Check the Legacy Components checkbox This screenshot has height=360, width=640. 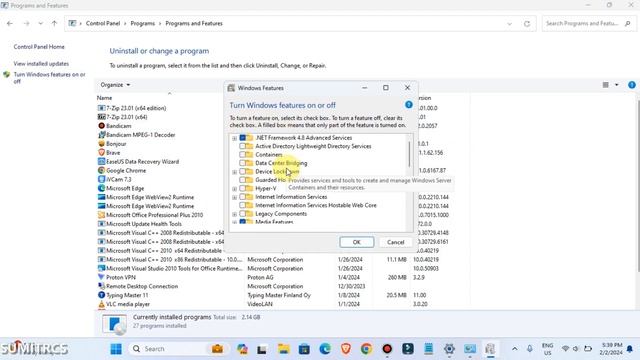click(242, 213)
